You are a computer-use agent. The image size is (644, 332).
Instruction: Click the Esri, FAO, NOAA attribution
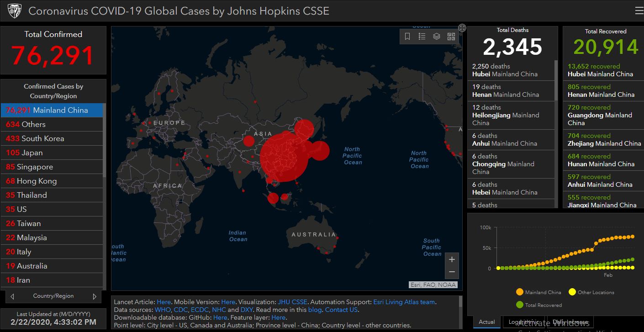tap(434, 285)
